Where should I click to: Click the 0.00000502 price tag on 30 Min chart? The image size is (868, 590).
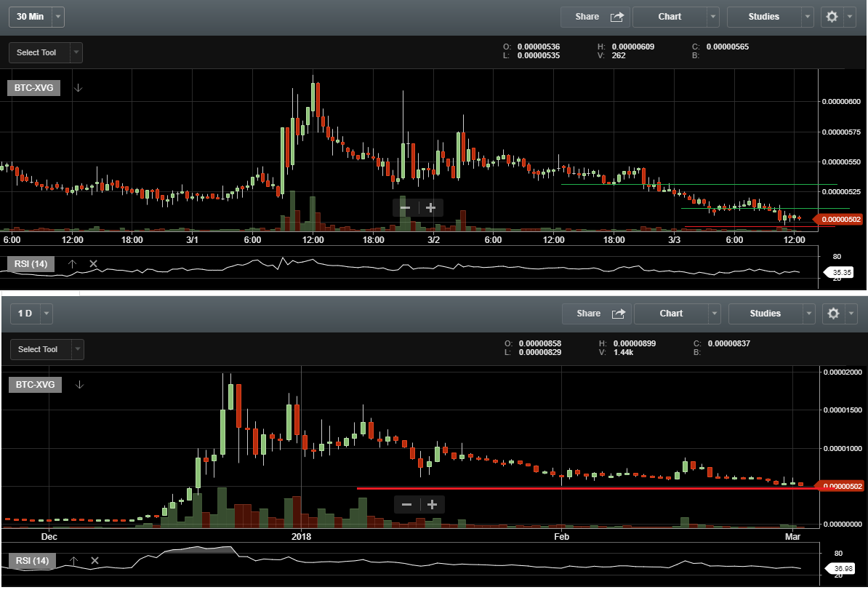pyautogui.click(x=838, y=220)
